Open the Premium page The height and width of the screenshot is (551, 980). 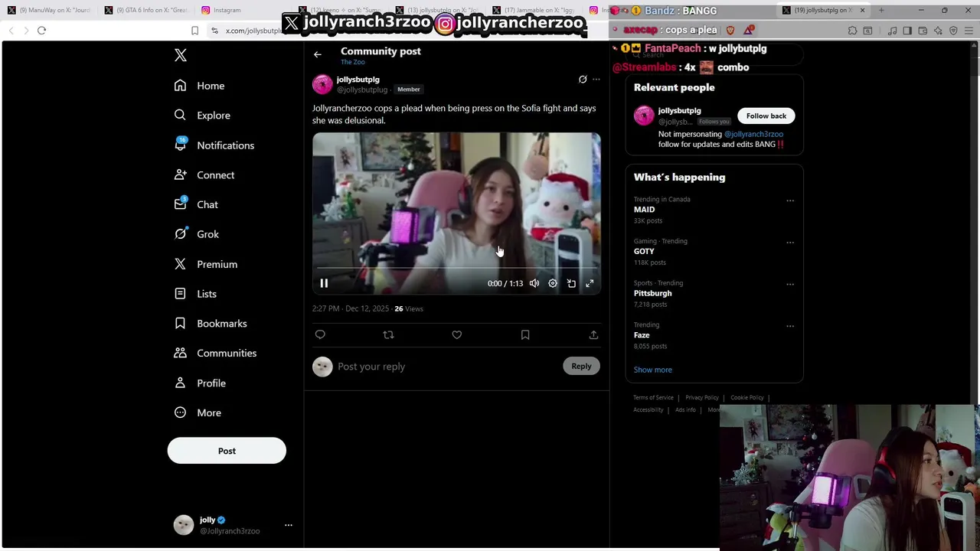tap(205, 264)
